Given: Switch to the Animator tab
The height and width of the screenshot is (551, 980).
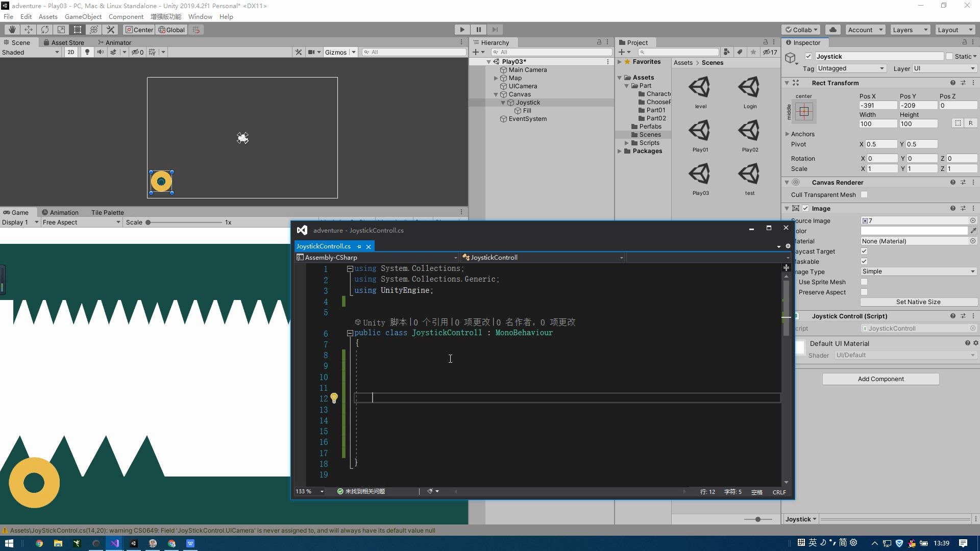Looking at the screenshot, I should pos(114,42).
